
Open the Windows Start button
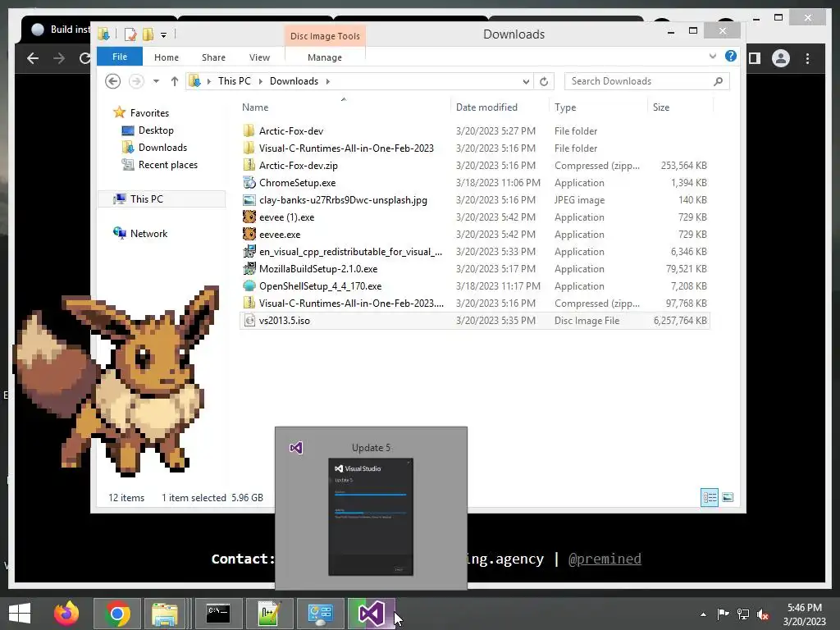coord(20,614)
